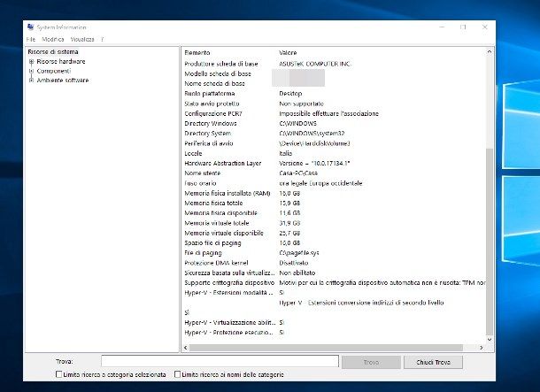Check 'Limita ricerca ai nomi delle categorie'
Image resolution: width=540 pixels, height=392 pixels.
click(178, 375)
